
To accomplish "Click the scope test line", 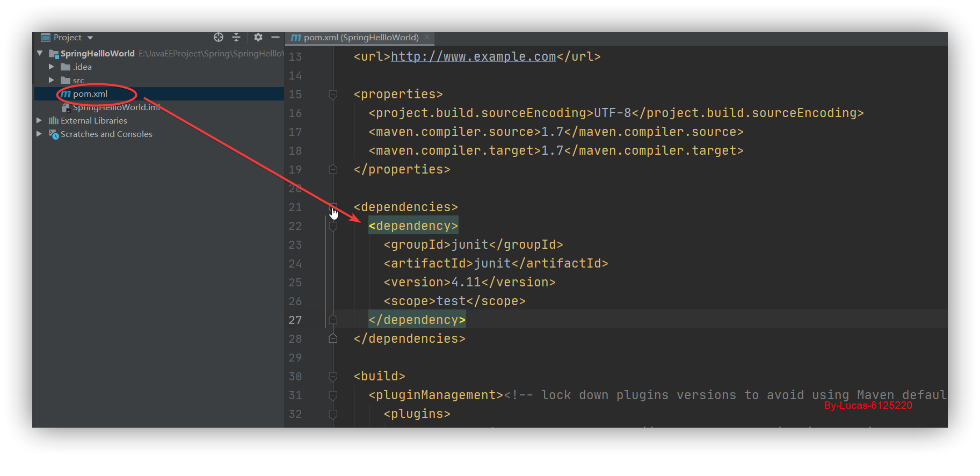I will tap(454, 301).
